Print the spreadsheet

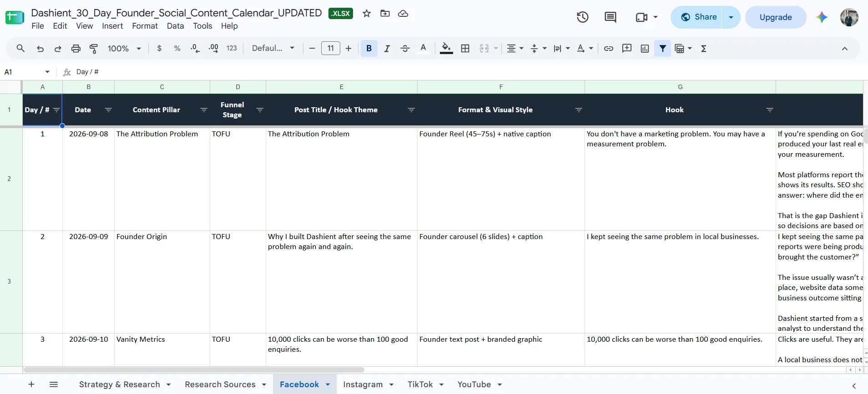76,48
